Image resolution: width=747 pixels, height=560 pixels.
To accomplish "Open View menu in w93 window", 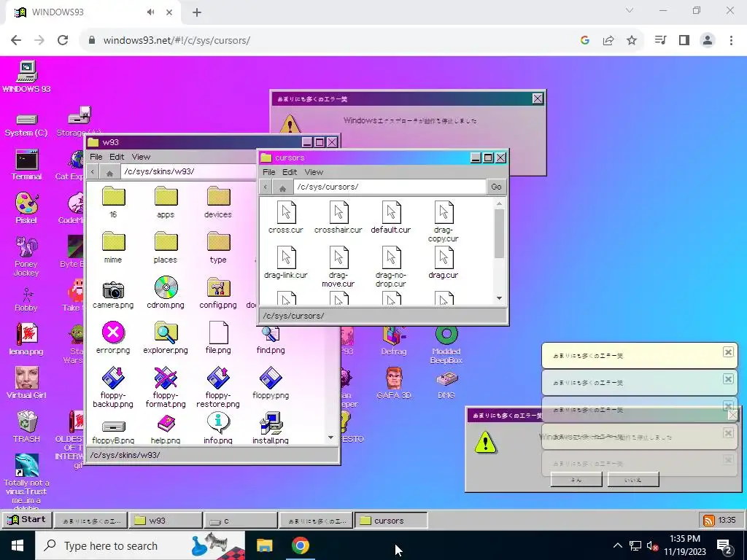I will (x=141, y=157).
